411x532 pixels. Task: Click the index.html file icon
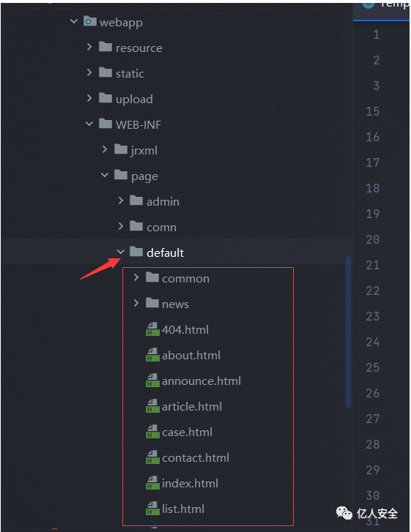pos(152,483)
